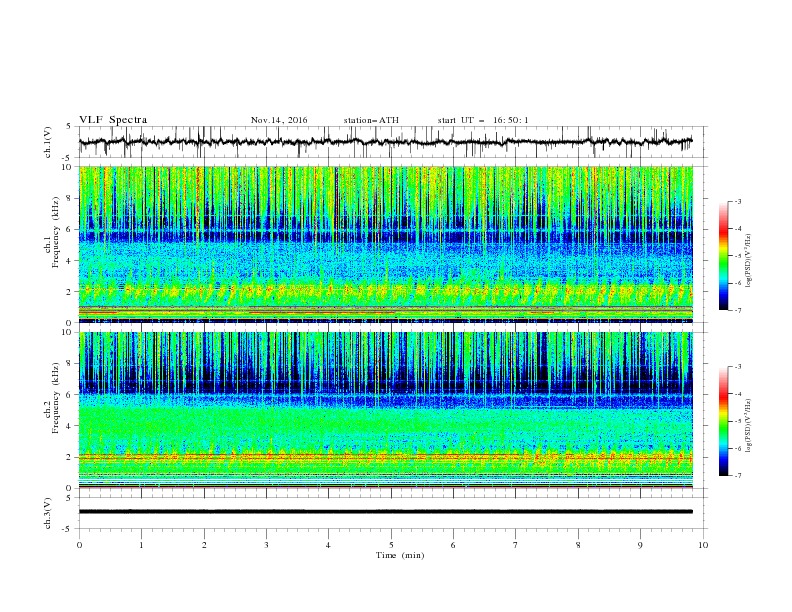This screenshot has height=612, width=792.
Task: Click the ch.1(V) waveform axis label
Action: (48, 142)
